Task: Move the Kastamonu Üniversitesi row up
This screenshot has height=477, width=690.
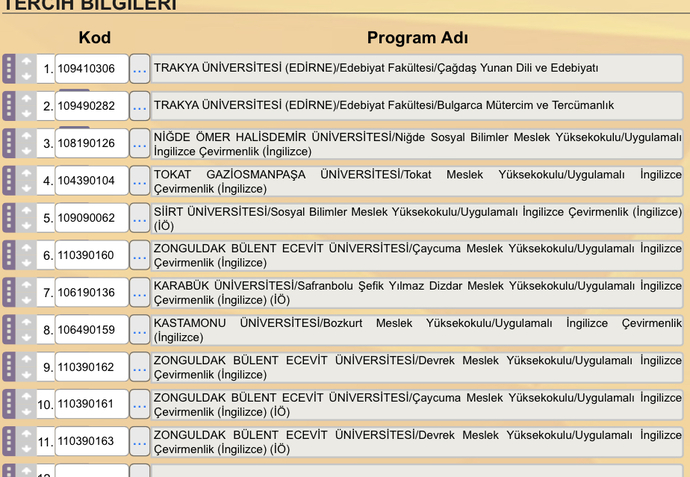Action: point(26,323)
